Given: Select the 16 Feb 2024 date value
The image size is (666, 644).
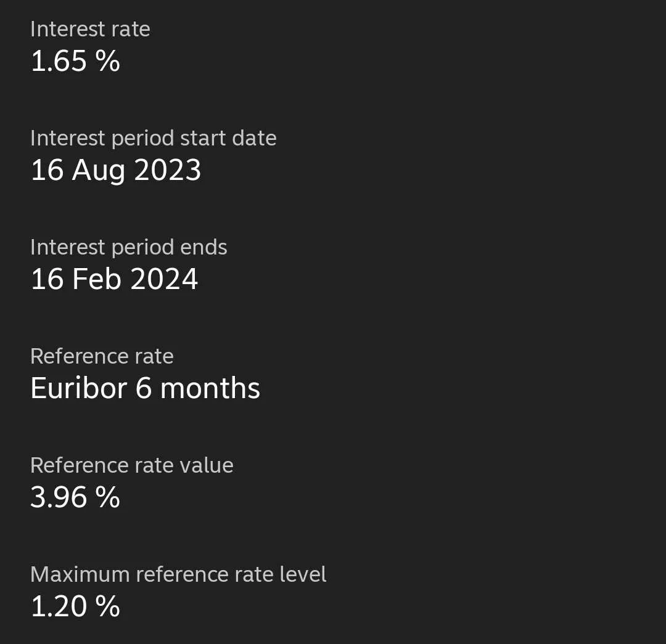Looking at the screenshot, I should click(114, 280).
